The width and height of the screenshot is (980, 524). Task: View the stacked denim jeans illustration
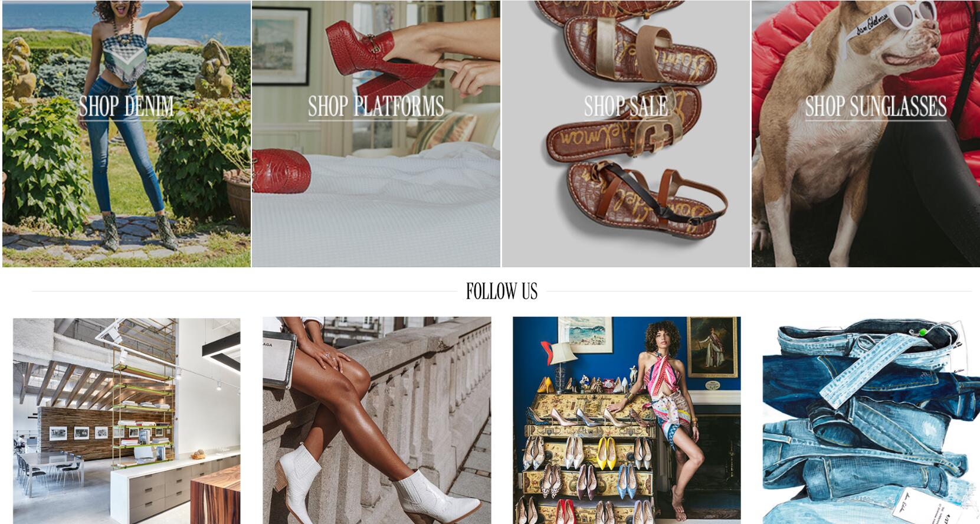pyautogui.click(x=871, y=421)
